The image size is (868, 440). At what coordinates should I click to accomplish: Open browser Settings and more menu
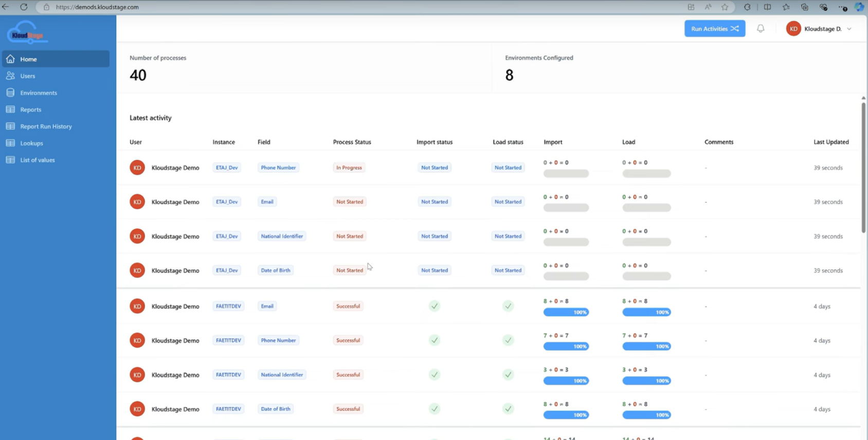tap(843, 7)
